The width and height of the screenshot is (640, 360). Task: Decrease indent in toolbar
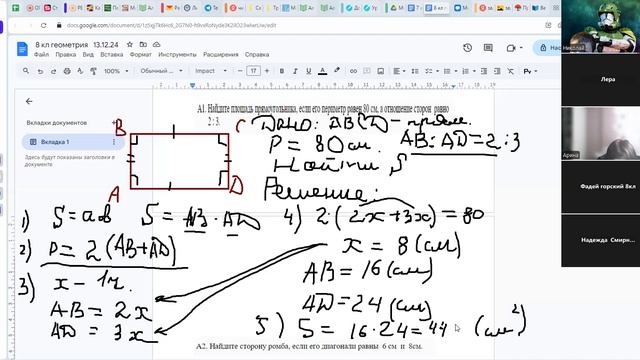[484, 71]
